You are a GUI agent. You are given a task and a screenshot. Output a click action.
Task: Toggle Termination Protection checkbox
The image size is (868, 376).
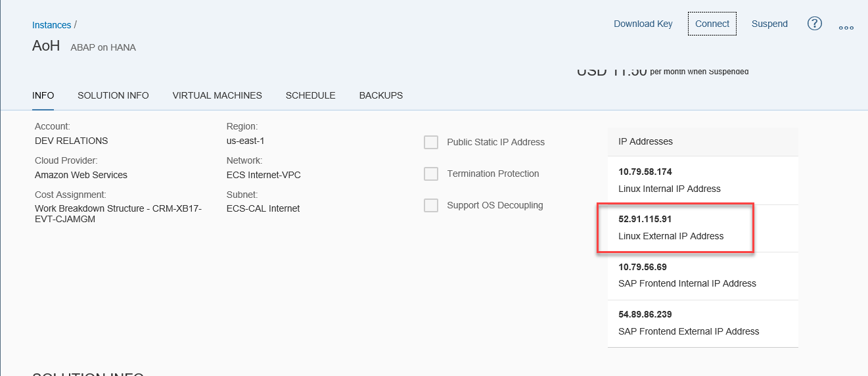pyautogui.click(x=431, y=174)
